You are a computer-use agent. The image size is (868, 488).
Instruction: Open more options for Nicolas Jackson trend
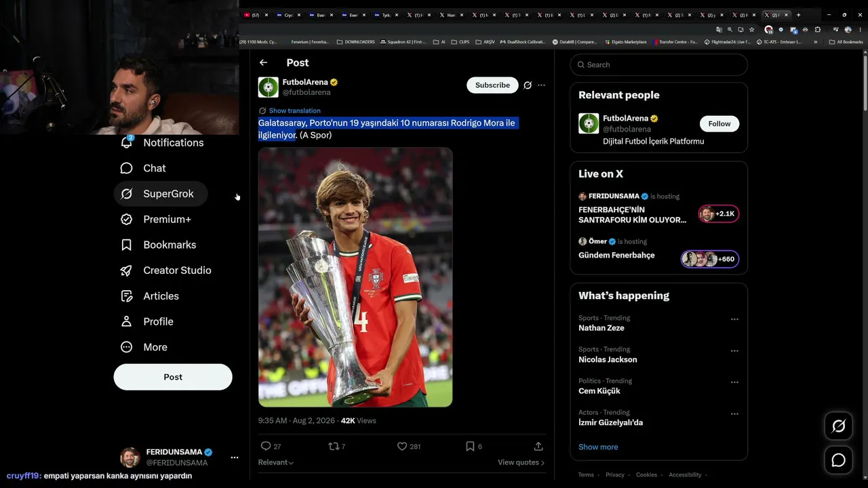click(734, 351)
